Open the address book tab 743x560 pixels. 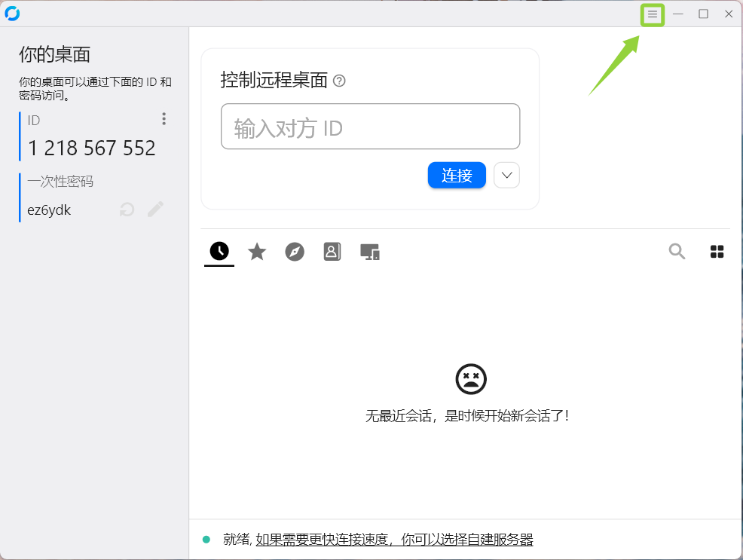[x=332, y=252]
